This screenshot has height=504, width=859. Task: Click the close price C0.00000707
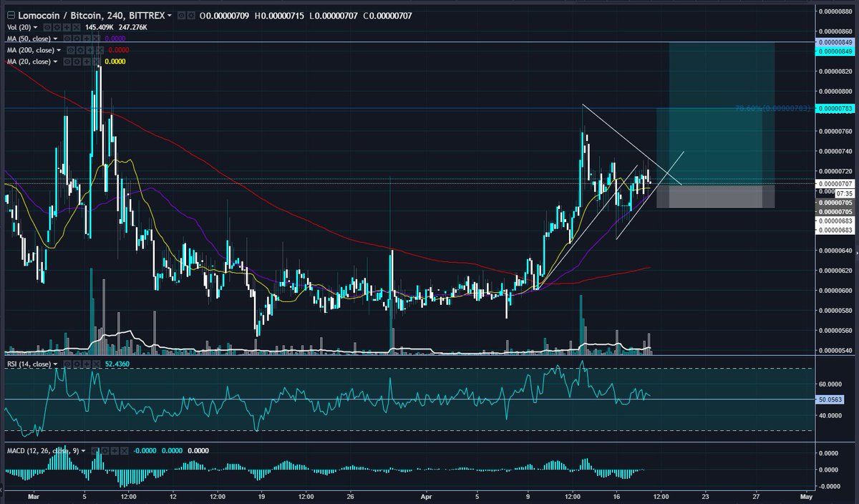388,16
